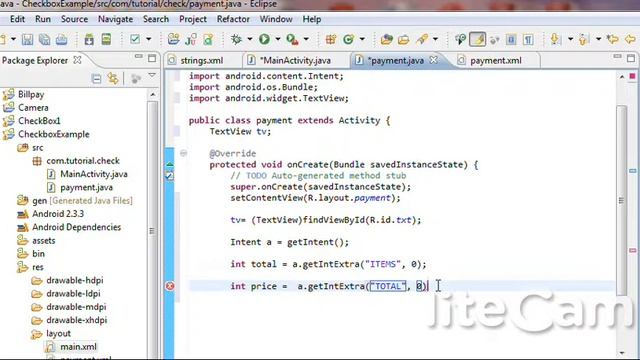Select payment.java in Package Explorer

pyautogui.click(x=87, y=188)
